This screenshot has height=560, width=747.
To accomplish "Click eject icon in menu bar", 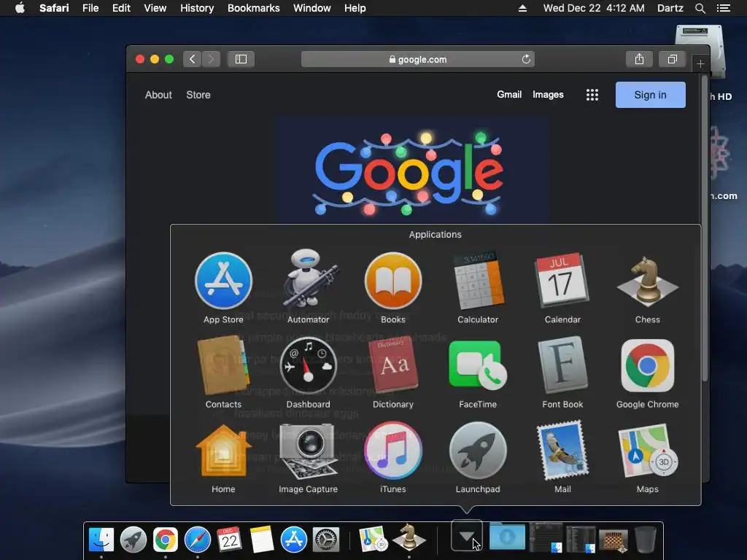I will point(522,8).
